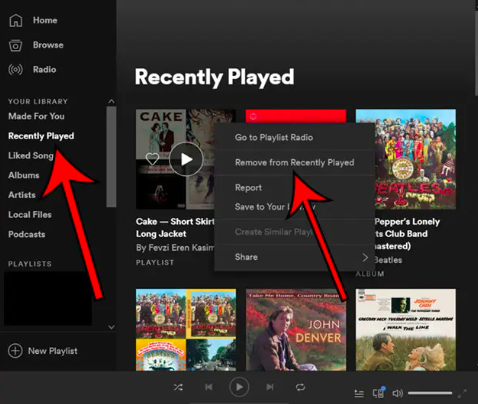Viewport: 478px width, 404px height.
Task: Skip to the previous track
Action: coord(209,387)
